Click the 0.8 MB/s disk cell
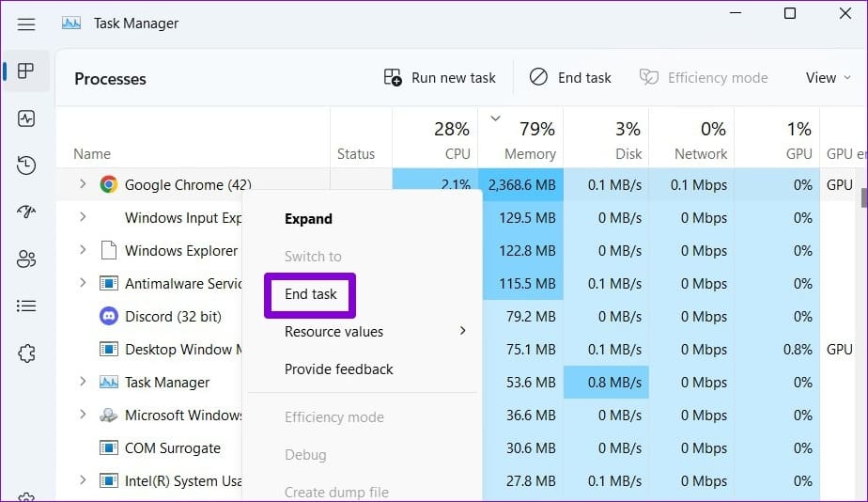The height and width of the screenshot is (502, 868). coord(606,383)
